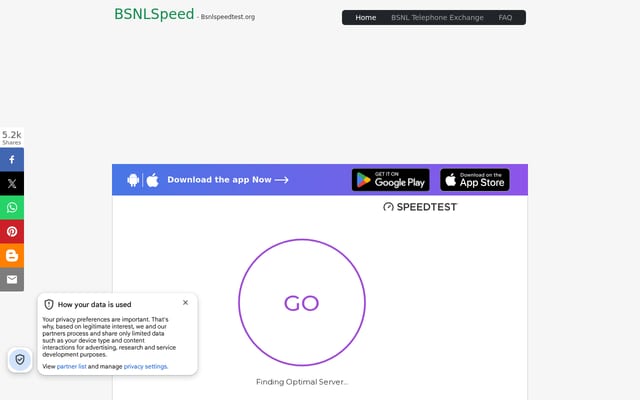Send the page via the email icon
Screen dimensions: 640x400
[x=12, y=280]
